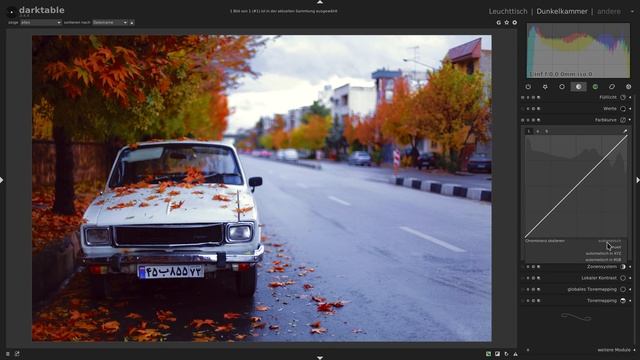Show basic group circle icon tab

click(562, 87)
